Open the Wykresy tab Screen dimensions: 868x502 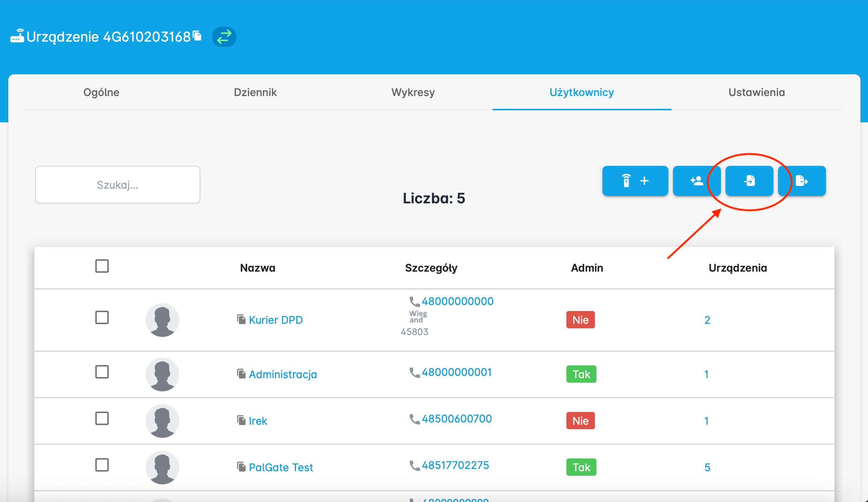(413, 92)
